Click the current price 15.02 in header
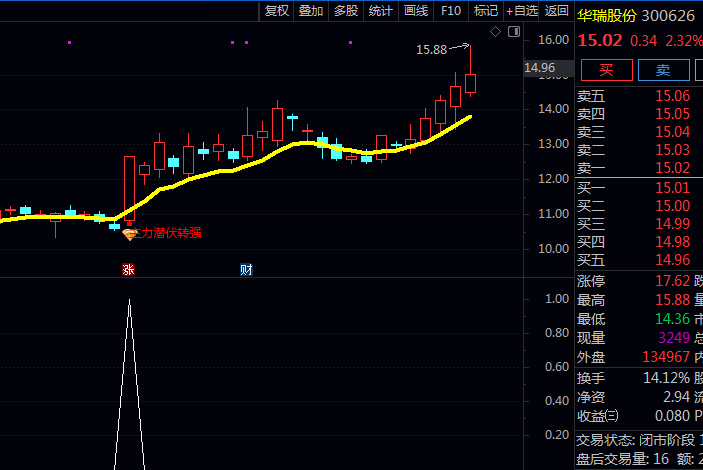The image size is (703, 470). click(x=600, y=41)
